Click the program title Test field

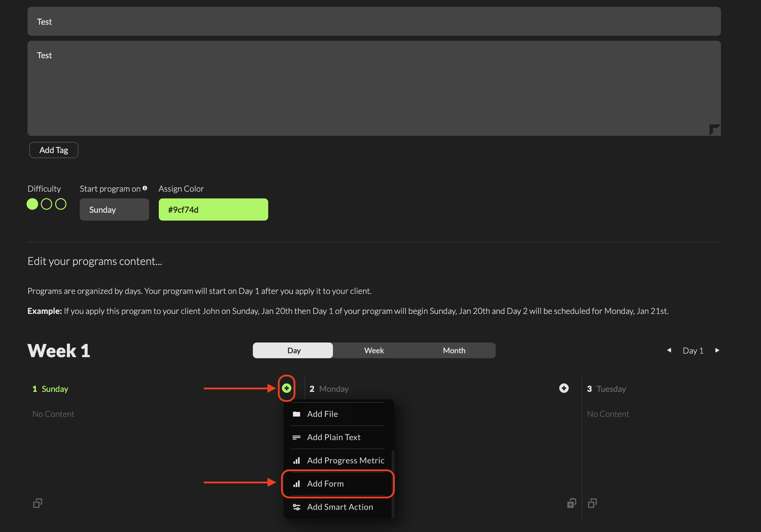point(374,21)
